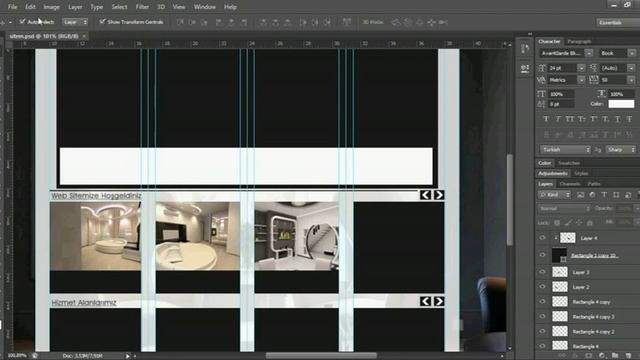Click the new adjustment layer icon
Screen dimensions: 640x360
602,356
